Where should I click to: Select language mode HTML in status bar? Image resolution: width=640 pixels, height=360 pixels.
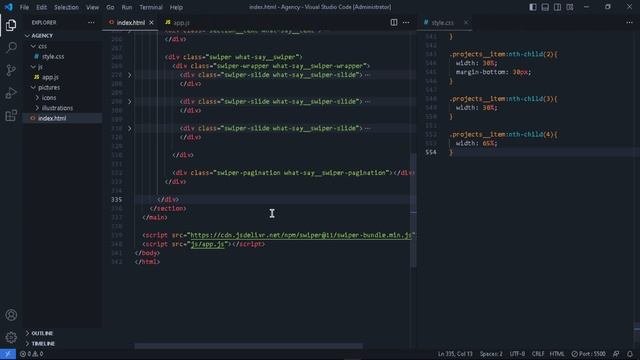click(557, 354)
